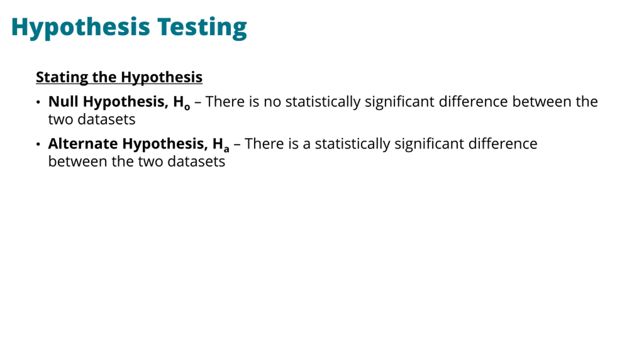
Task: Click the bullet marker before "Null Hypothesis"
Action: coord(38,102)
